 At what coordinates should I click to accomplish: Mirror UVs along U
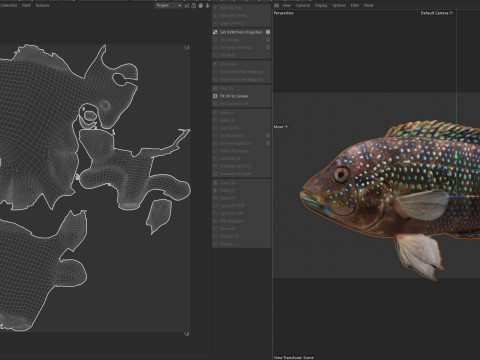(x=242, y=113)
